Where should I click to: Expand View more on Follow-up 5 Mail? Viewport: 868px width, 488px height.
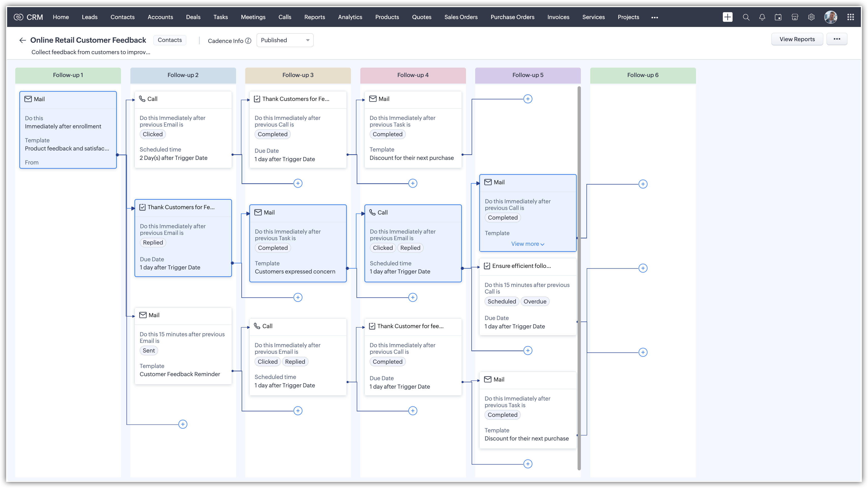point(527,244)
